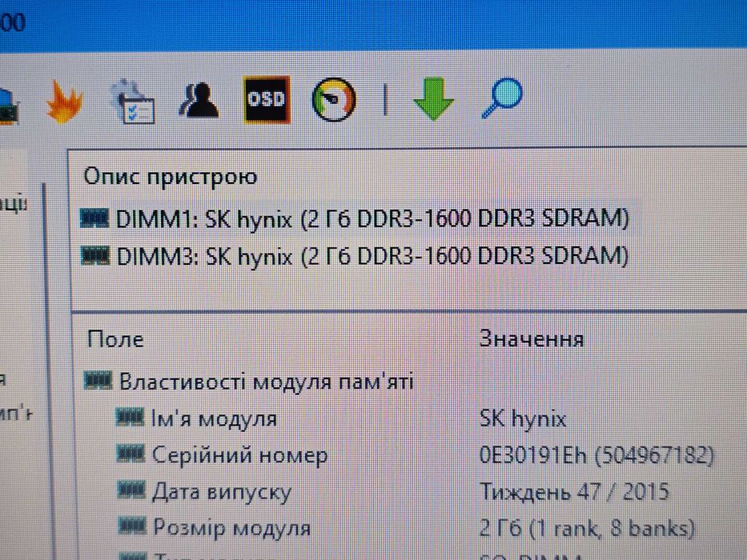
Task: Click the value '2 Гб (1 rank, 8 banks)'
Action: tap(587, 528)
